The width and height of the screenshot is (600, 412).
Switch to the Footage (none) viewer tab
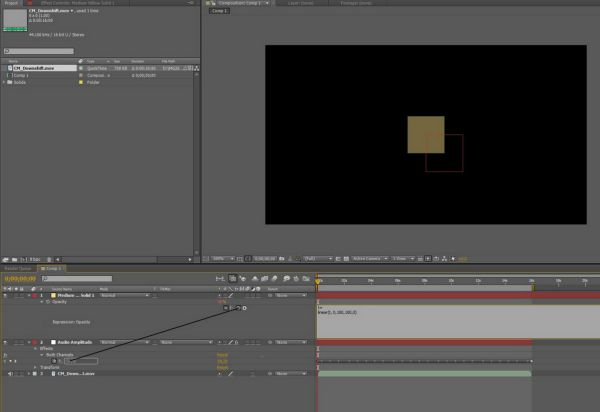(x=356, y=3)
